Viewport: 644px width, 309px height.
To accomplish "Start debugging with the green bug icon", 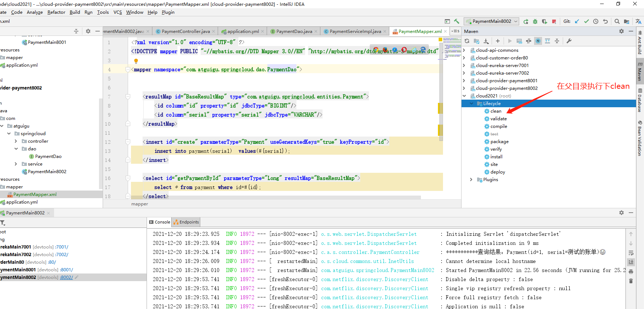I will (535, 21).
